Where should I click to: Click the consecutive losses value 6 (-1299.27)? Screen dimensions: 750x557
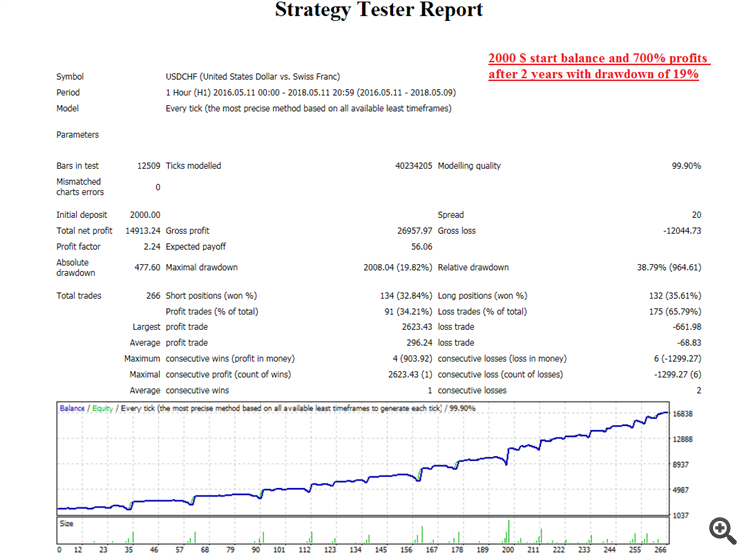coord(677,359)
